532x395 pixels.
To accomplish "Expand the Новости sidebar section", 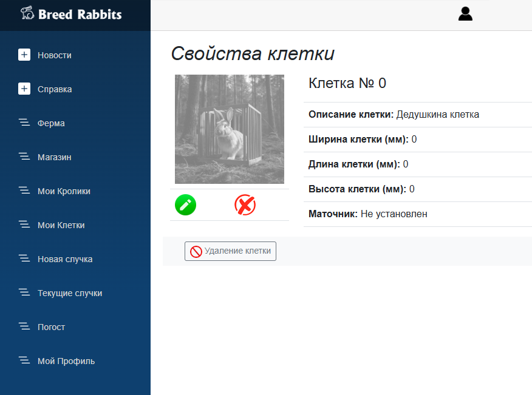I will [55, 55].
